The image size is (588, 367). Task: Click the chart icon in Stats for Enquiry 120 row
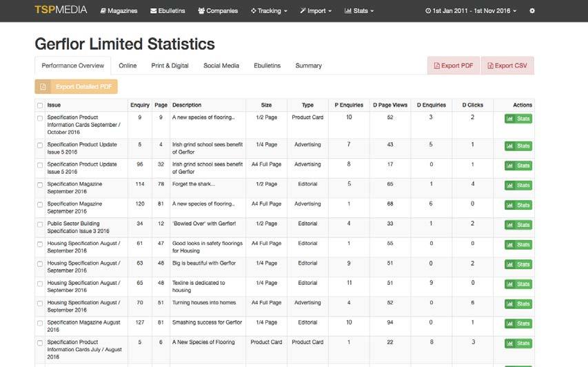pos(509,206)
